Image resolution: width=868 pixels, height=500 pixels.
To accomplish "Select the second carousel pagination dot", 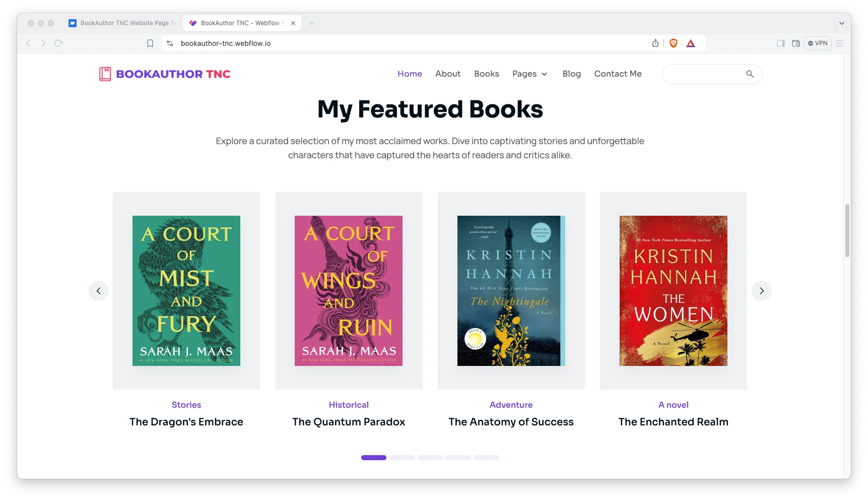I will [x=402, y=458].
